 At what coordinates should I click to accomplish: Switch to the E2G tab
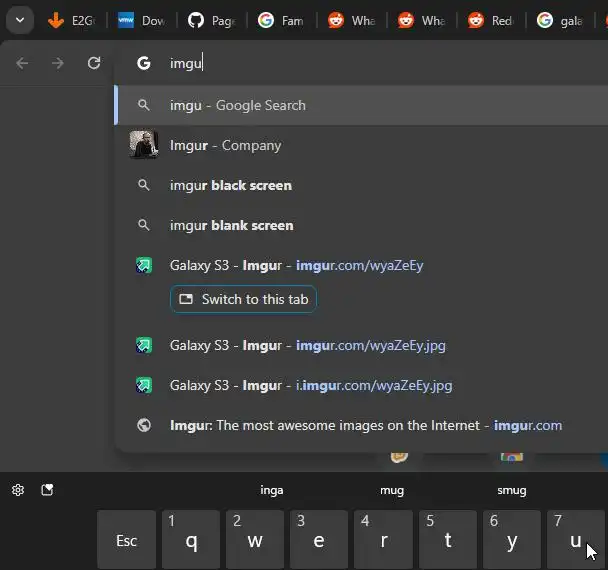pyautogui.click(x=72, y=20)
